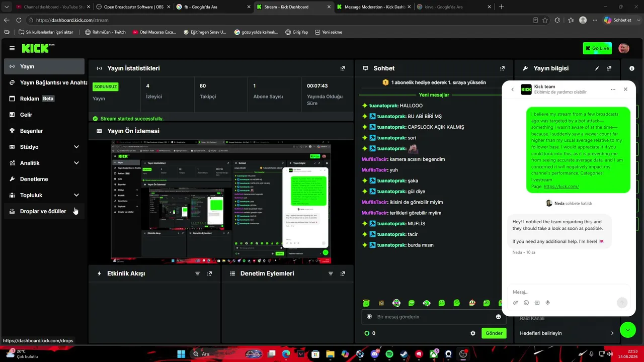This screenshot has width=644, height=362.
Task: Open the user profile avatar menu
Action: (624, 48)
